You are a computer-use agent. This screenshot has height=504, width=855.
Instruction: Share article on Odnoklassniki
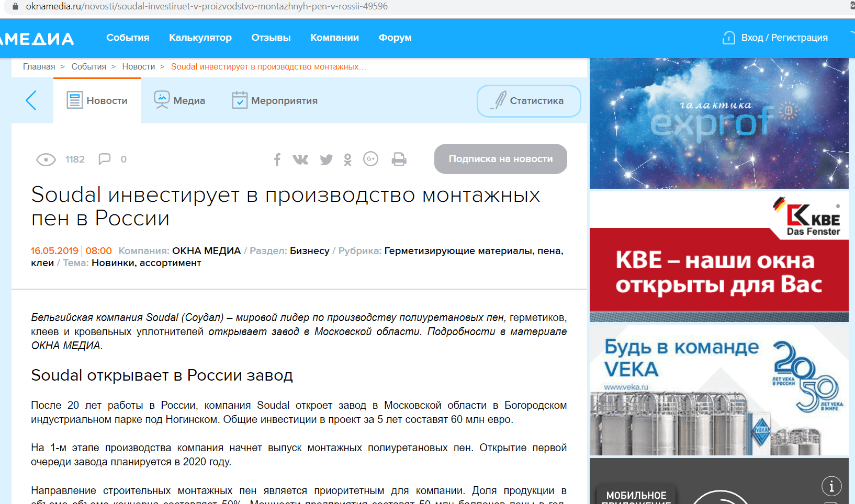pos(348,159)
